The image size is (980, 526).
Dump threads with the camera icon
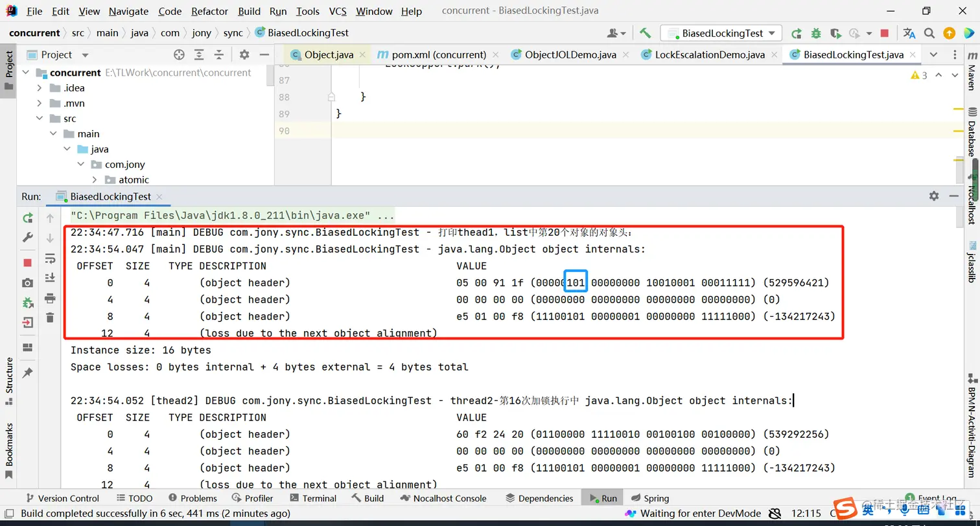pyautogui.click(x=27, y=282)
